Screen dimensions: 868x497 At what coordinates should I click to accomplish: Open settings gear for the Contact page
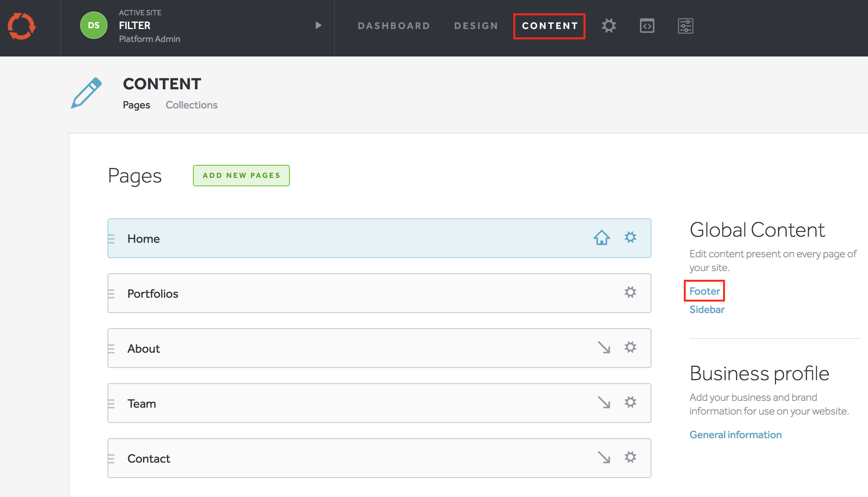[630, 457]
